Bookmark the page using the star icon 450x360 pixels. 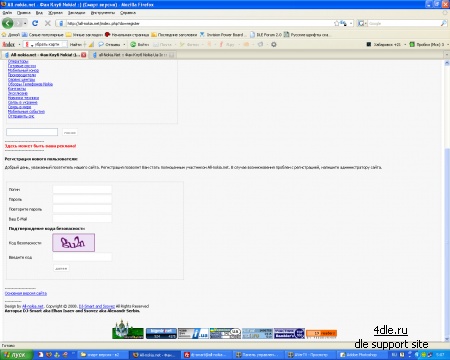click(336, 23)
